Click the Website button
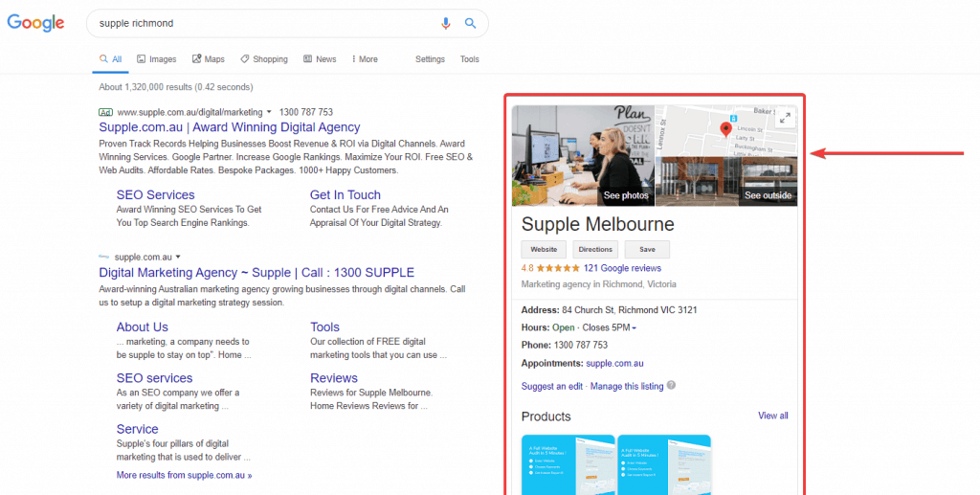Image resolution: width=980 pixels, height=495 pixels. click(544, 249)
